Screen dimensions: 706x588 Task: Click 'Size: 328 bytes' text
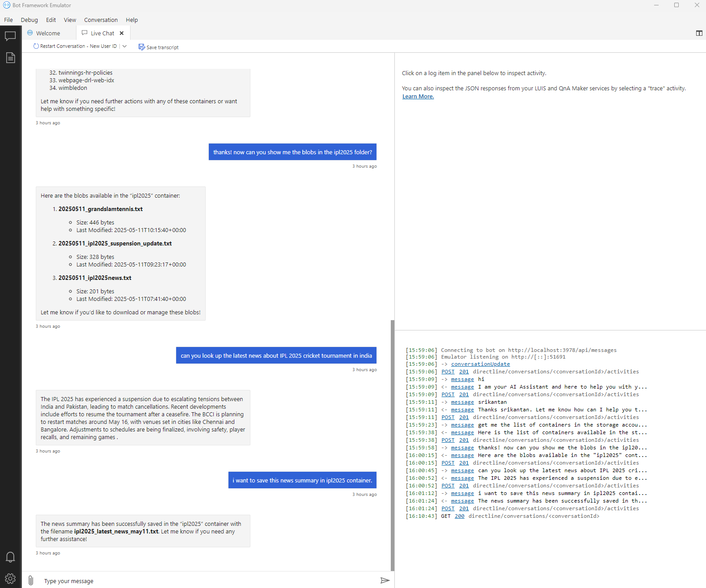(95, 257)
